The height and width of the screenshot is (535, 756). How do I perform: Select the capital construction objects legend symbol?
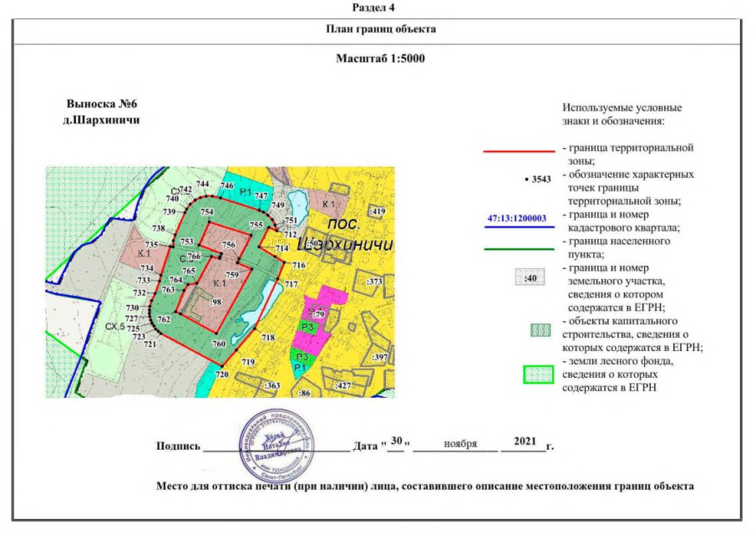coord(540,329)
